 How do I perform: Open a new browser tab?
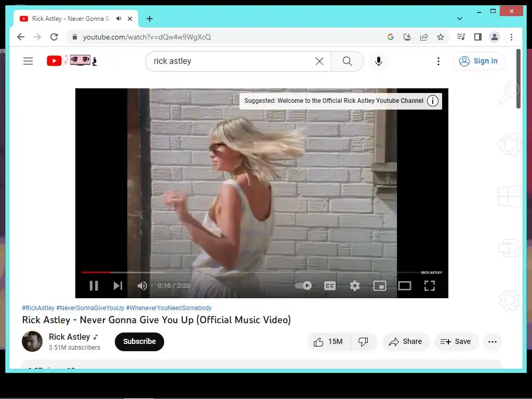click(150, 19)
